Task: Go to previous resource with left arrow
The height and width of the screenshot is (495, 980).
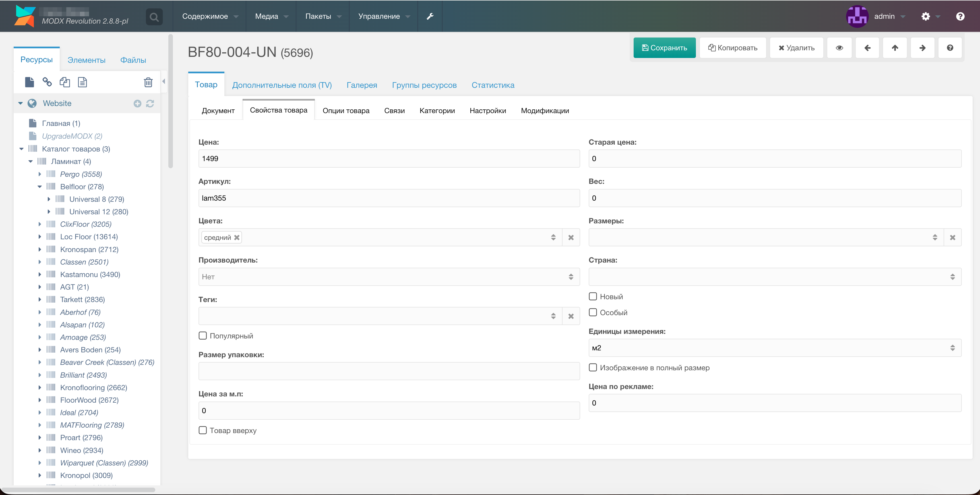Action: coord(867,48)
